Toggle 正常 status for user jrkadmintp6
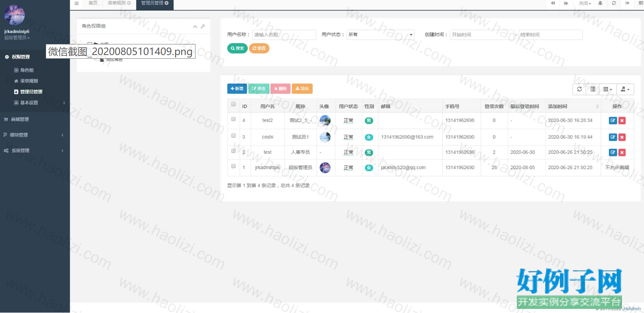 pyautogui.click(x=349, y=168)
